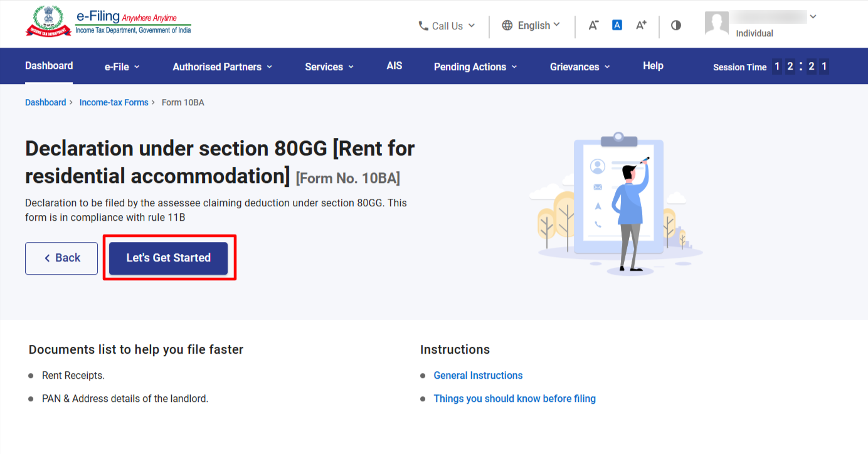Screen dimensions: 868x454
Task: Click the Back button
Action: tap(61, 258)
